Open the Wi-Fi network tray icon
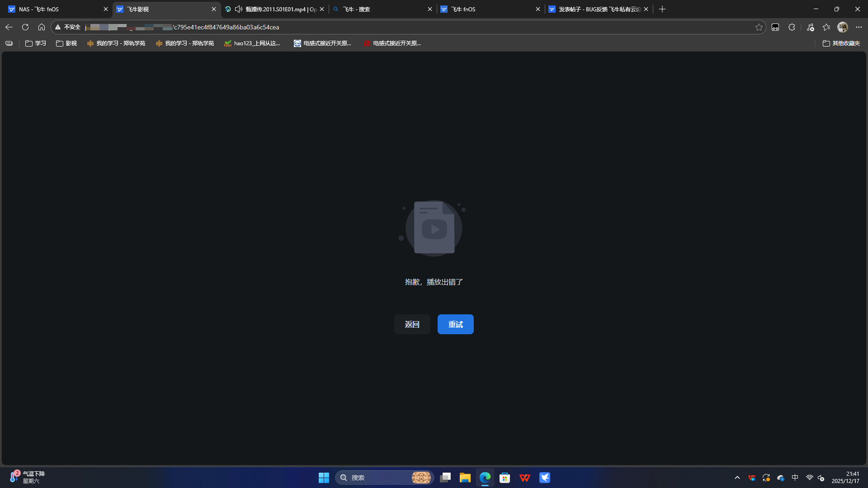This screenshot has width=868, height=488. [809, 478]
